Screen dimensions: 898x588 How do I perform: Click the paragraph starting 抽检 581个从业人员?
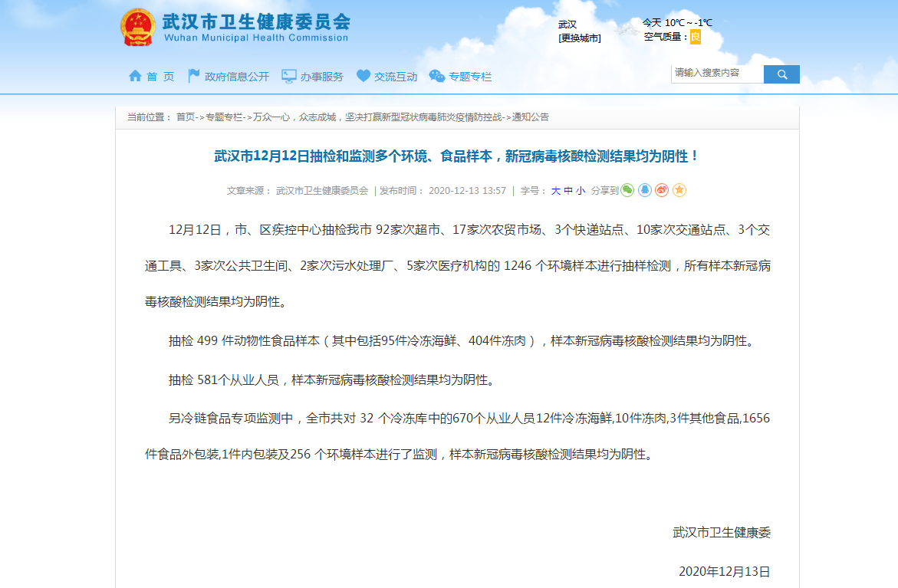coord(331,379)
